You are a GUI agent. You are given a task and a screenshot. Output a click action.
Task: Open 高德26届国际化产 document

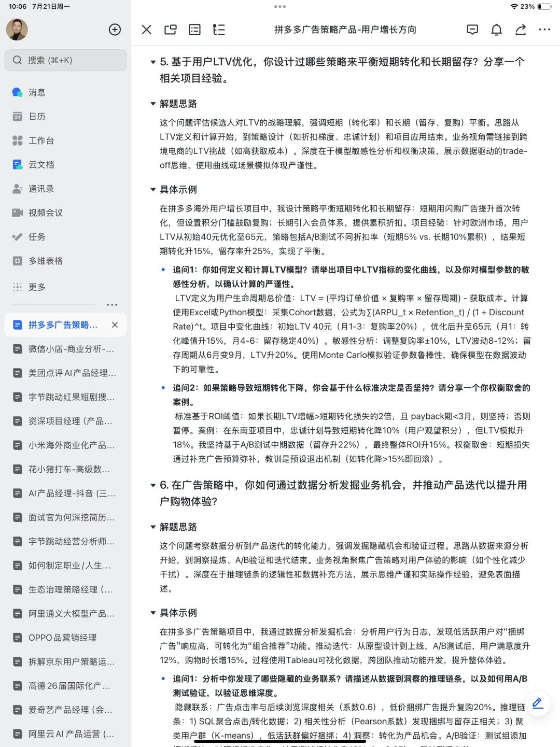pos(65,686)
